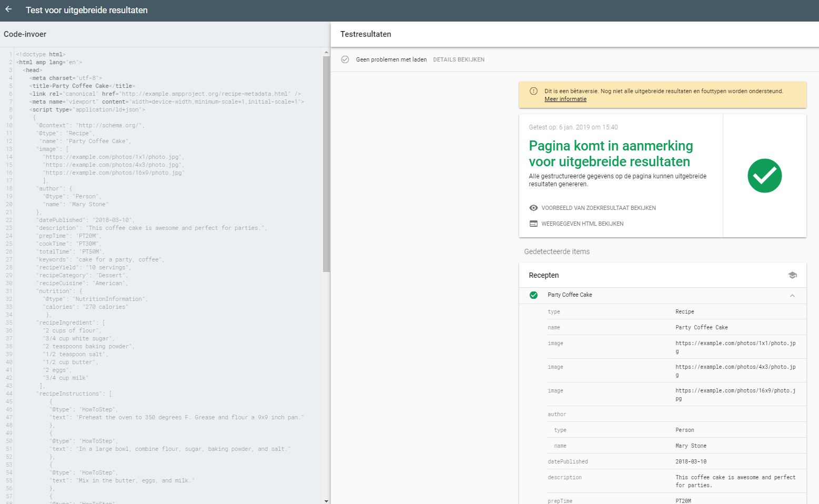This screenshot has width=819, height=504.
Task: Select the Code-invoer panel header
Action: (25, 34)
